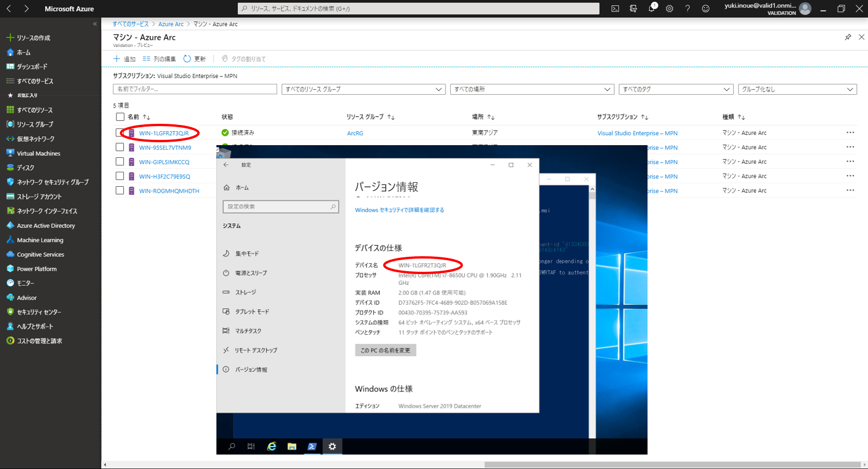This screenshot has width=868, height=469.
Task: Open Cloud Shell icon in top bar
Action: (616, 9)
